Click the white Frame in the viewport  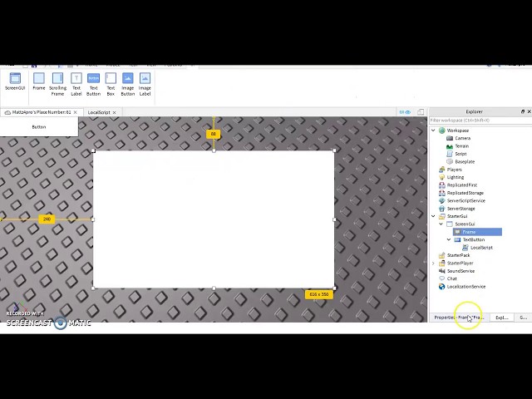coord(214,219)
